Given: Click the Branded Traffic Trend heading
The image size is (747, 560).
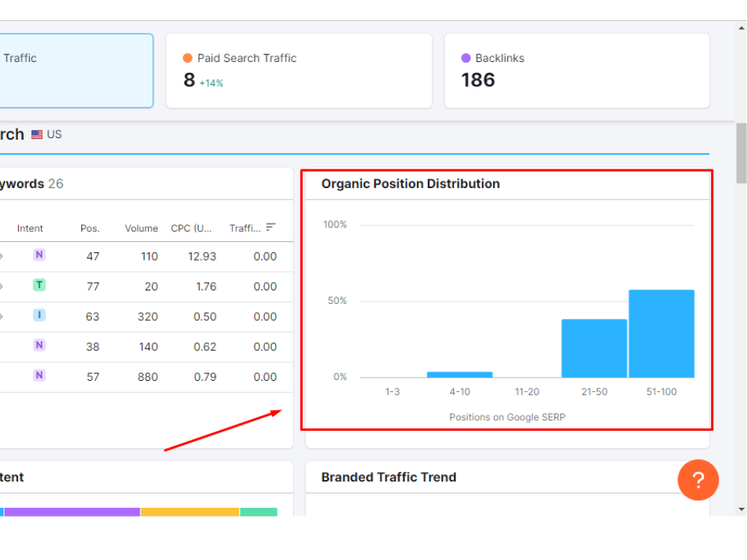Looking at the screenshot, I should (x=388, y=477).
